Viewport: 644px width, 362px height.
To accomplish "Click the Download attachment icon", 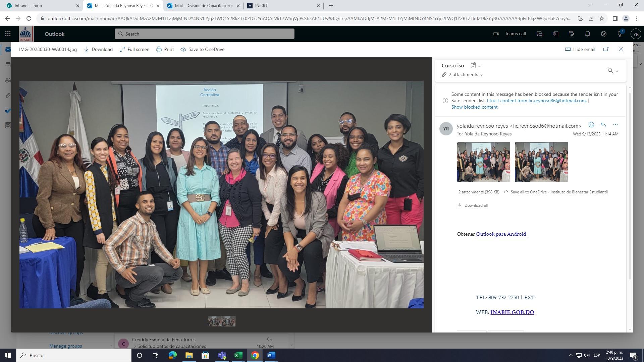I will [98, 49].
